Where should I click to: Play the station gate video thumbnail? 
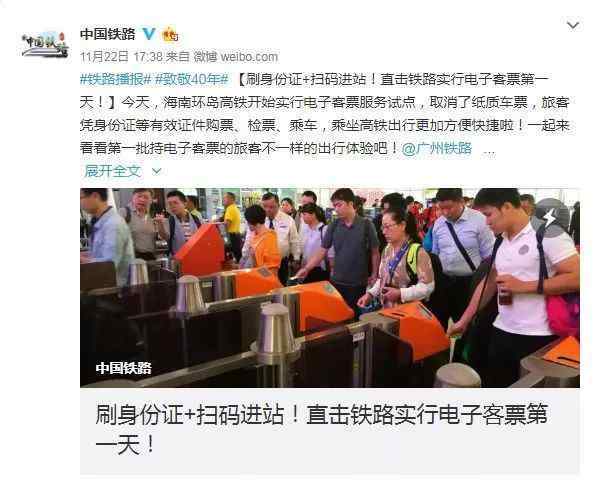pos(330,287)
